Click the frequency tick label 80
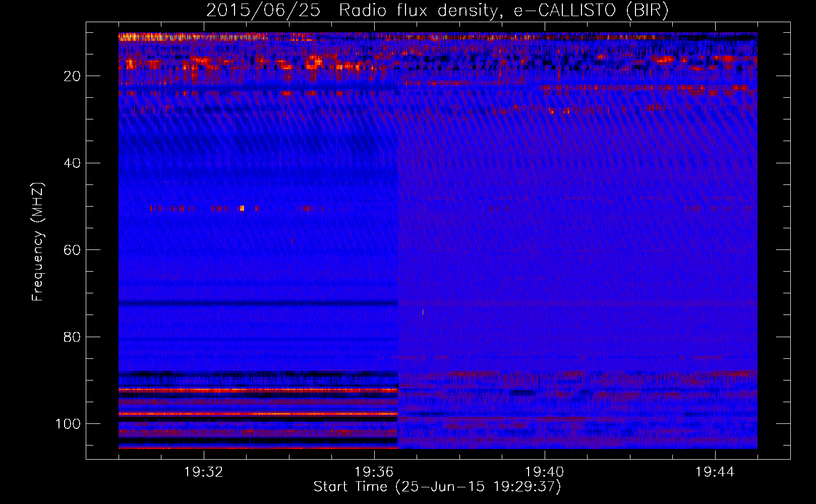The width and height of the screenshot is (816, 504). [73, 337]
